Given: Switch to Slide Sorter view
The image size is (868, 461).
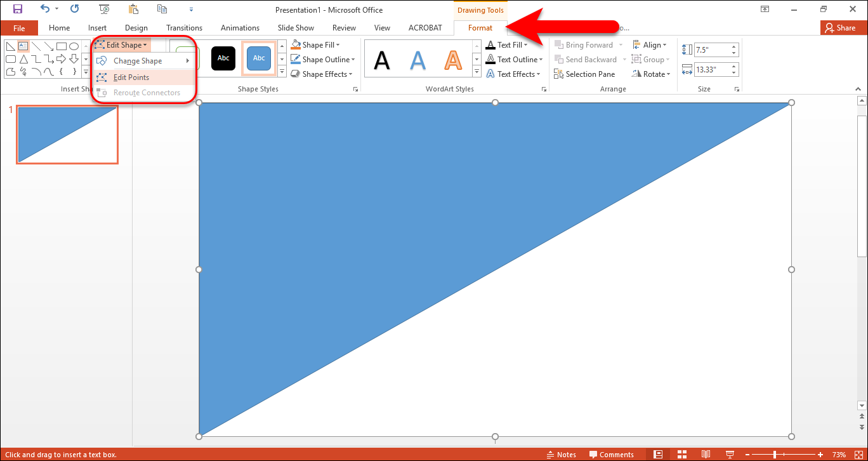Looking at the screenshot, I should pyautogui.click(x=681, y=455).
